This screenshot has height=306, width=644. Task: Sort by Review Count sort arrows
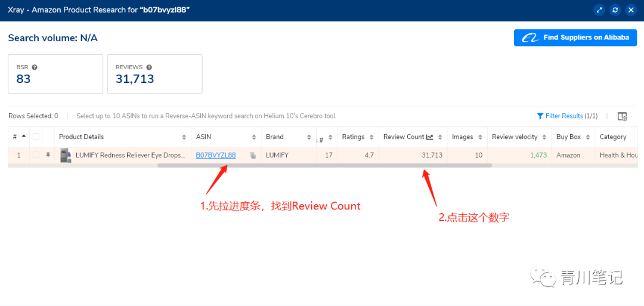point(440,137)
